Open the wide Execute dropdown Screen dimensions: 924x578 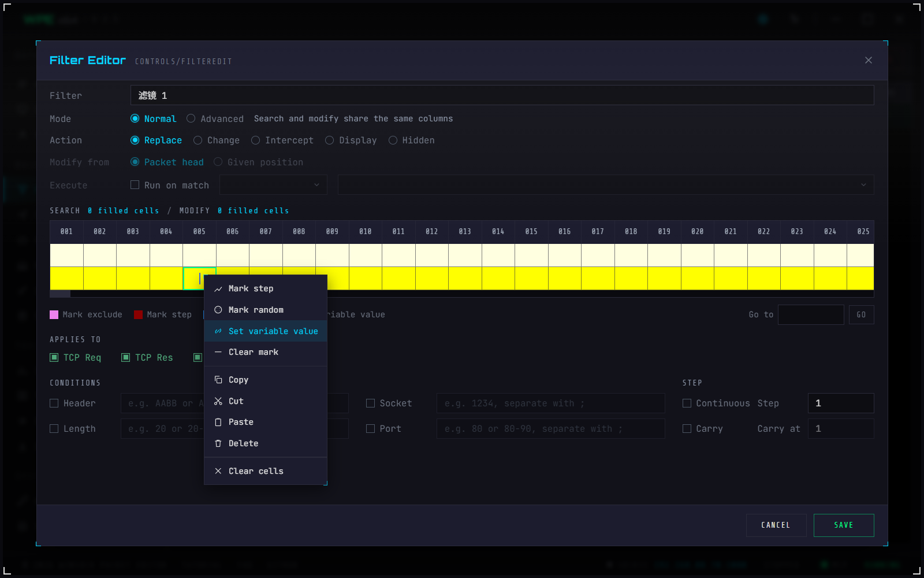click(606, 185)
